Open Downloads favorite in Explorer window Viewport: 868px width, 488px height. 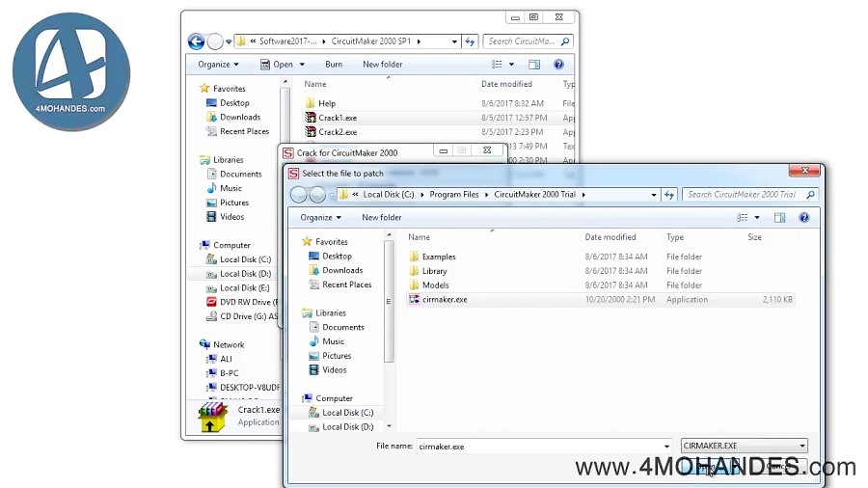coord(240,118)
